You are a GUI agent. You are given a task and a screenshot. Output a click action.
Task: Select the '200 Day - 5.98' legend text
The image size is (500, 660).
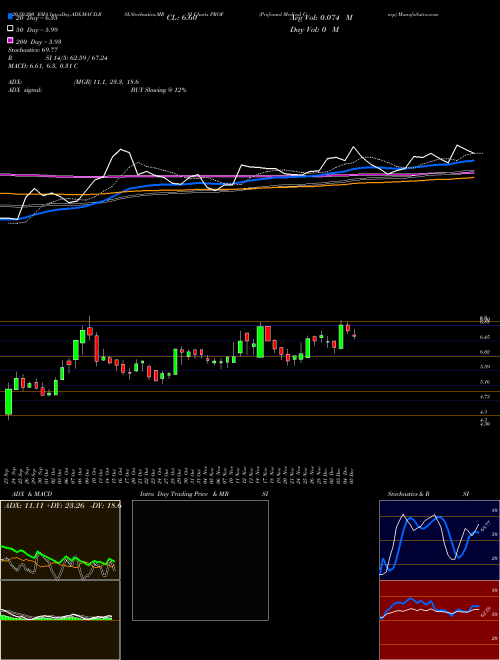[x=38, y=41]
